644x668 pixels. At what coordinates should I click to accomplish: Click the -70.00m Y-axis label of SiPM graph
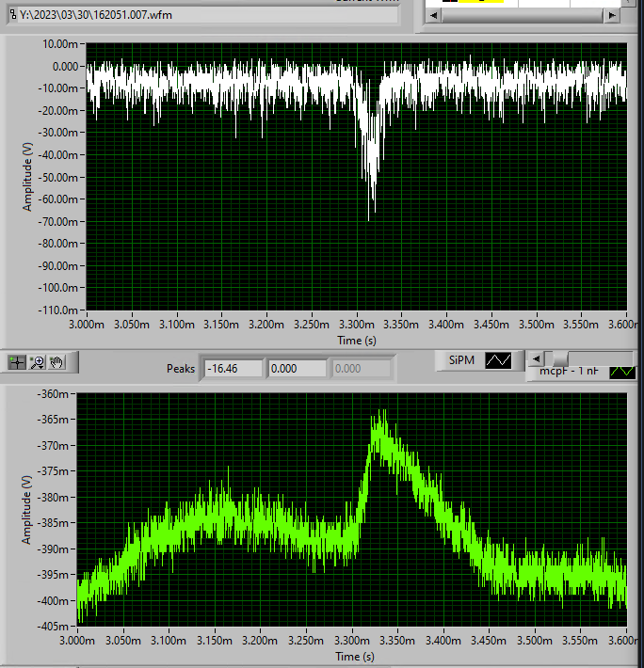(58, 221)
